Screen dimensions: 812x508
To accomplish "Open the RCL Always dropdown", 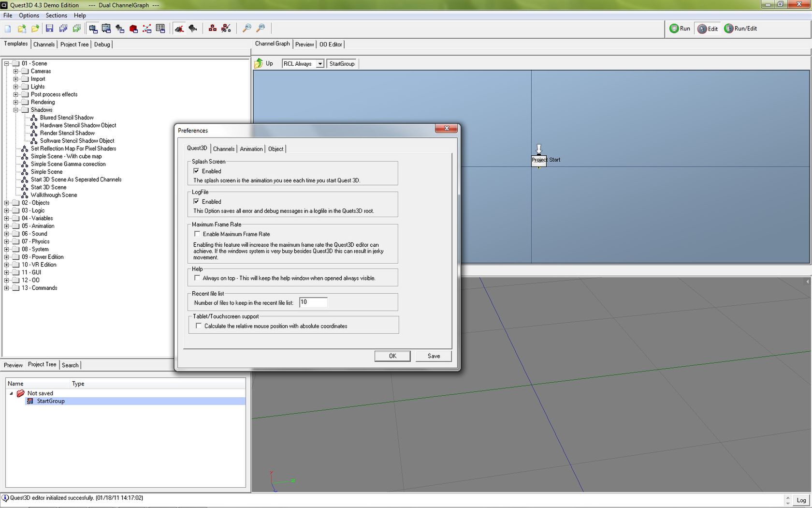I will click(x=320, y=64).
